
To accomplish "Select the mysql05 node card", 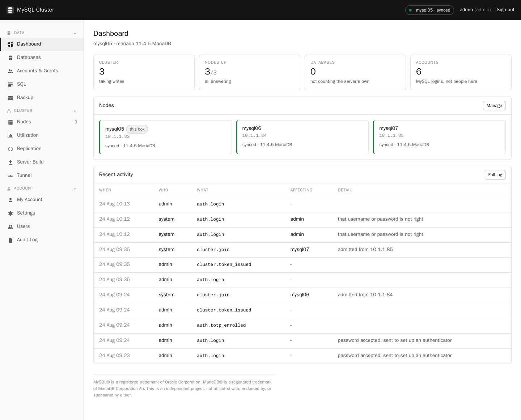I will pos(165,137).
